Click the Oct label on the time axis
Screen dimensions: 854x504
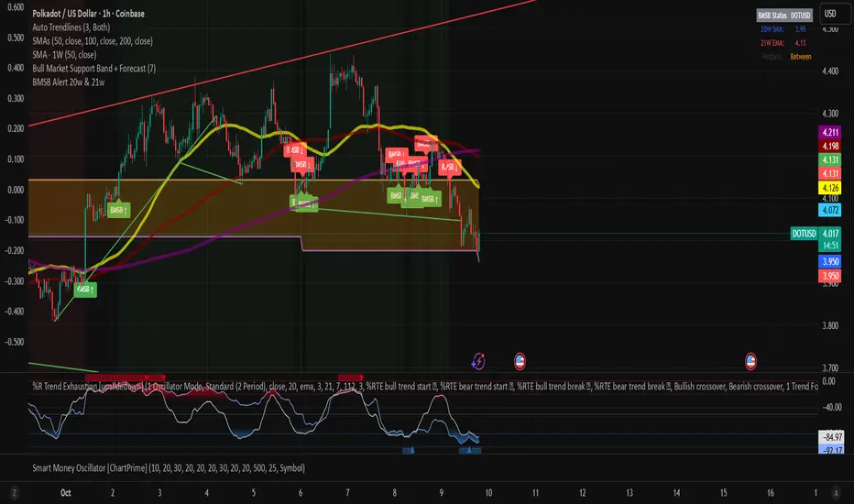(x=65, y=493)
